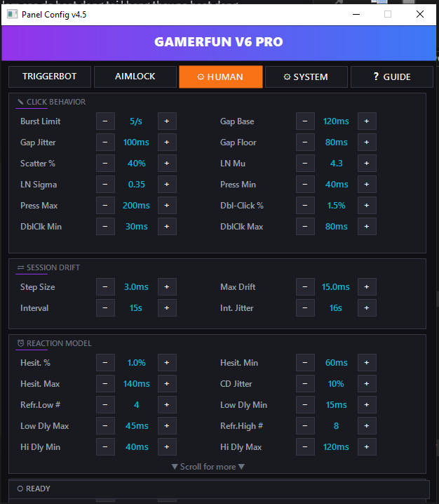
Task: Lower the Hesit. % value
Action: click(x=105, y=363)
